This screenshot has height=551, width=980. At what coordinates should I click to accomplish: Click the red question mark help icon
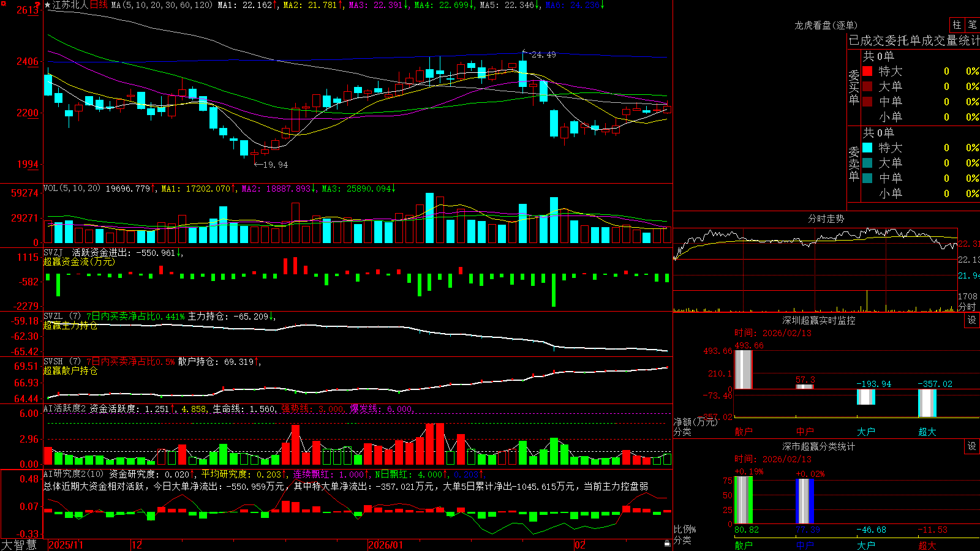coord(38,6)
